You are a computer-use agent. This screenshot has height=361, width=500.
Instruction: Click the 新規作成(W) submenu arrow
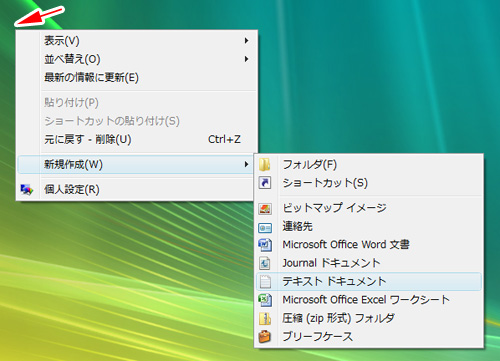[x=246, y=164]
